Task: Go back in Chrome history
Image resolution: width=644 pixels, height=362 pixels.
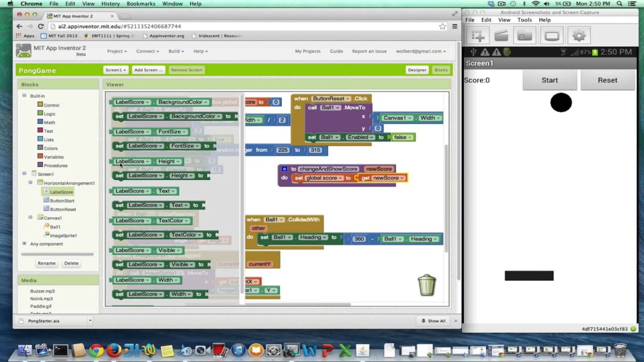Action: pos(19,26)
